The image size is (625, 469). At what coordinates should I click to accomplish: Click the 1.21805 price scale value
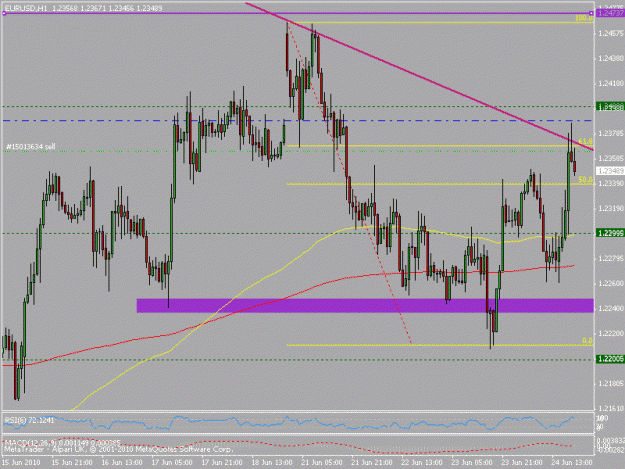tap(611, 383)
